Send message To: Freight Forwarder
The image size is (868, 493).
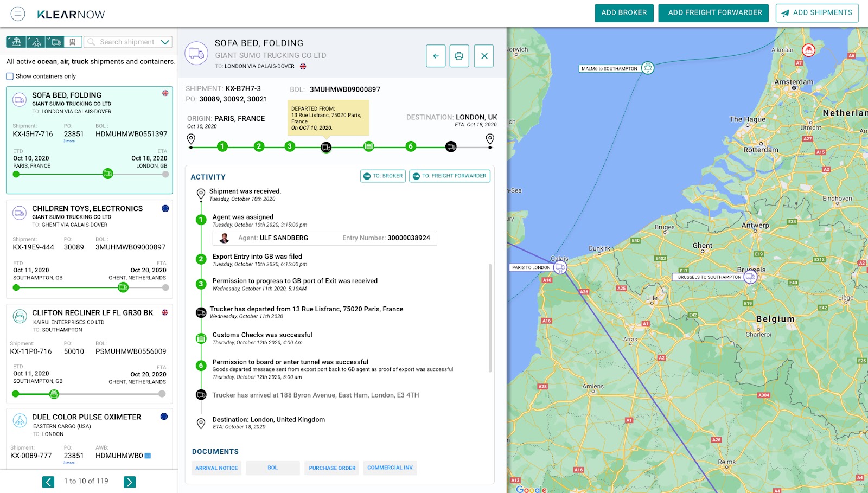pyautogui.click(x=450, y=176)
